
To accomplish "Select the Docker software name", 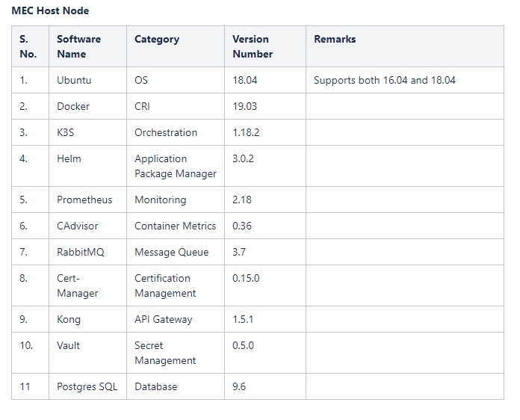I will [x=73, y=106].
